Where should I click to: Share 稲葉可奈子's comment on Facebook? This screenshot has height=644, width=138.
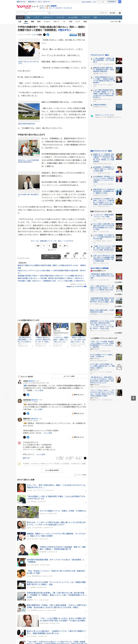[x=28, y=437]
